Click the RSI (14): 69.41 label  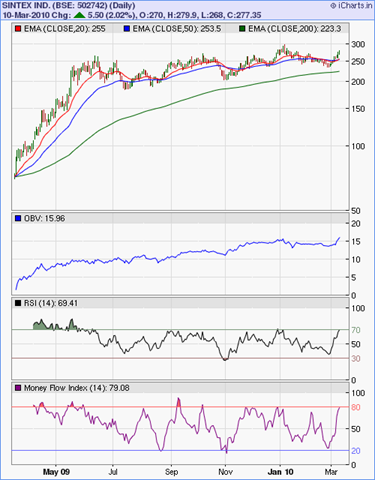click(51, 303)
